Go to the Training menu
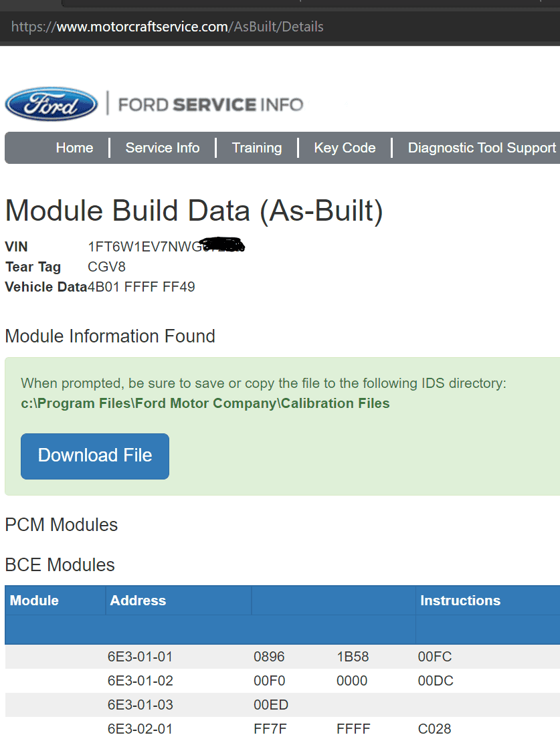The width and height of the screenshot is (560, 741). (257, 148)
